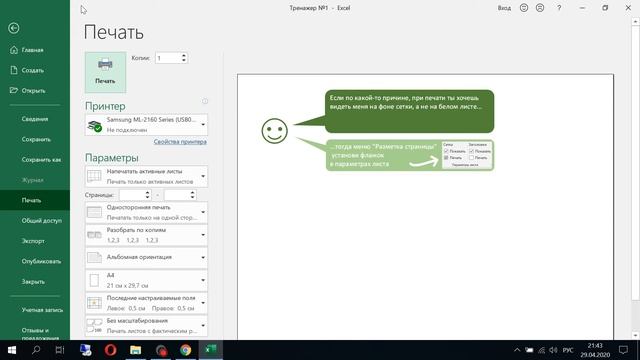
Task: Open Google Chrome from taskbar
Action: point(186,350)
